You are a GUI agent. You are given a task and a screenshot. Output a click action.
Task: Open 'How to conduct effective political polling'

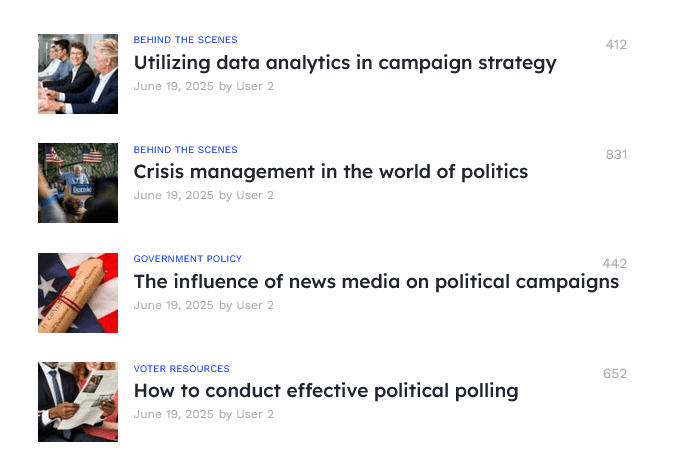pos(326,391)
